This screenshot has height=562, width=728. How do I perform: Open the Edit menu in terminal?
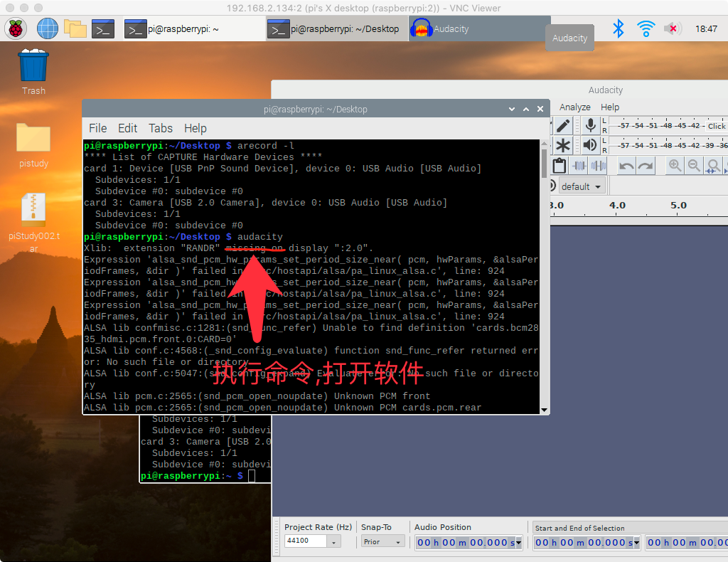pos(127,128)
